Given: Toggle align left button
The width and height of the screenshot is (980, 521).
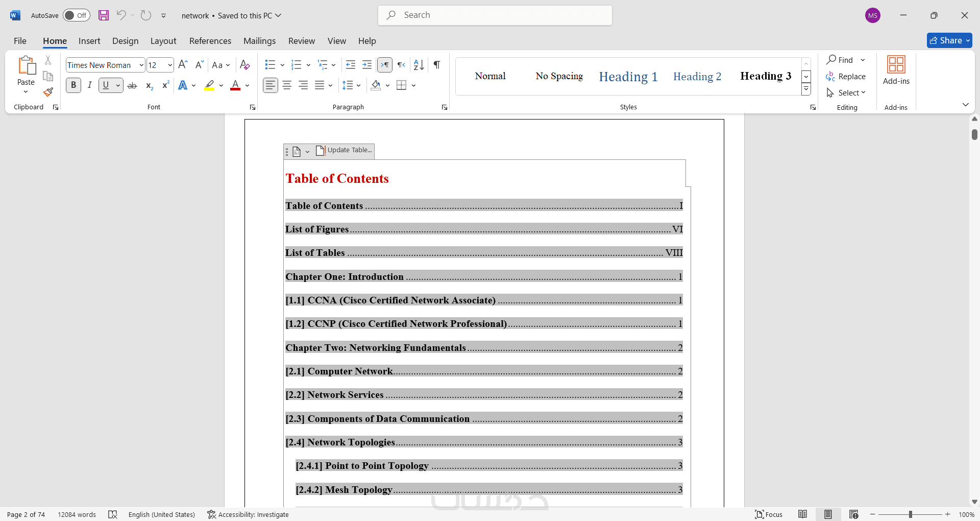Looking at the screenshot, I should (x=271, y=85).
